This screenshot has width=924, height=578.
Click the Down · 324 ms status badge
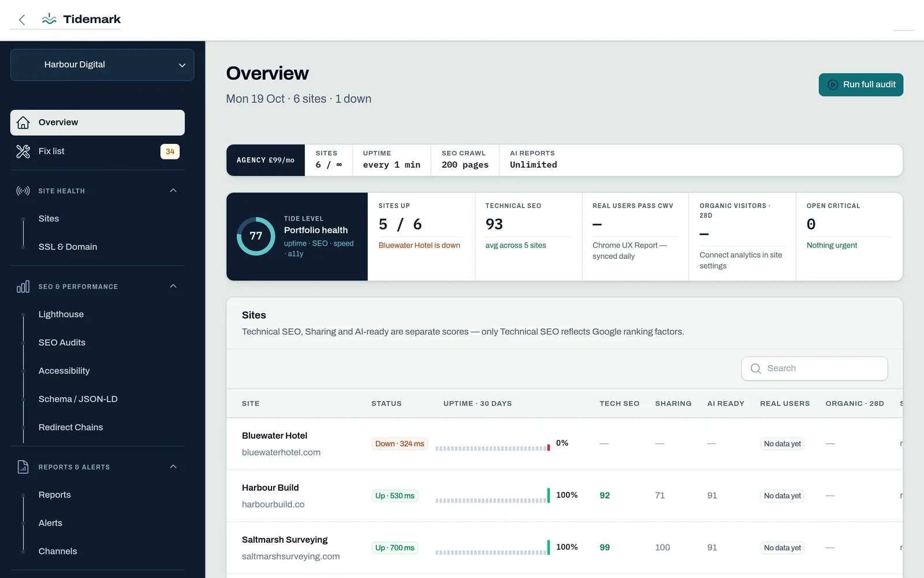[x=400, y=444]
